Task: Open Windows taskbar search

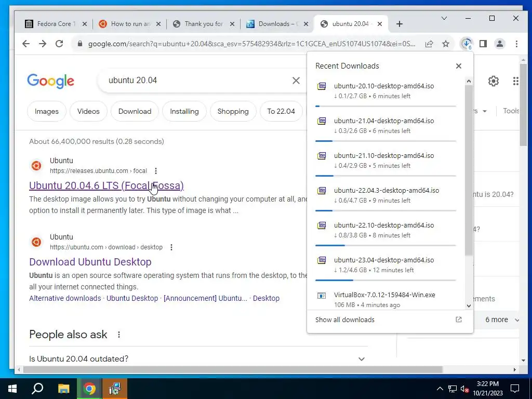Action: (37, 389)
